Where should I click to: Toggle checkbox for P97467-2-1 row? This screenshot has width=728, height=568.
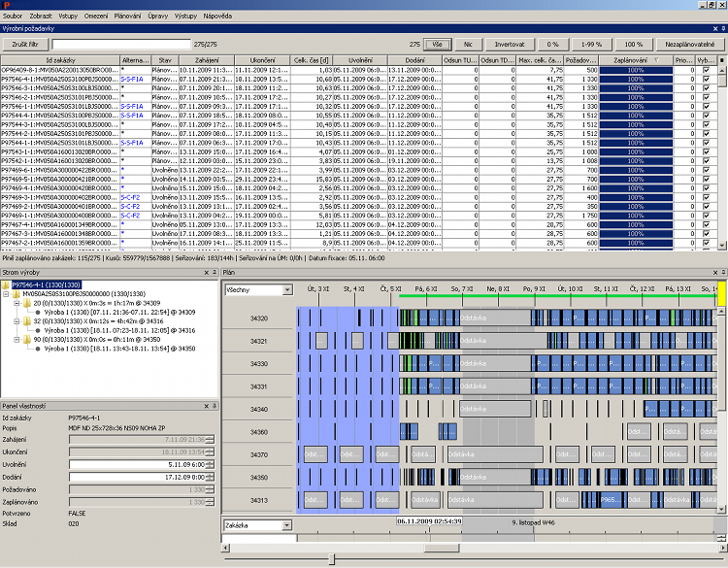pyautogui.click(x=707, y=243)
